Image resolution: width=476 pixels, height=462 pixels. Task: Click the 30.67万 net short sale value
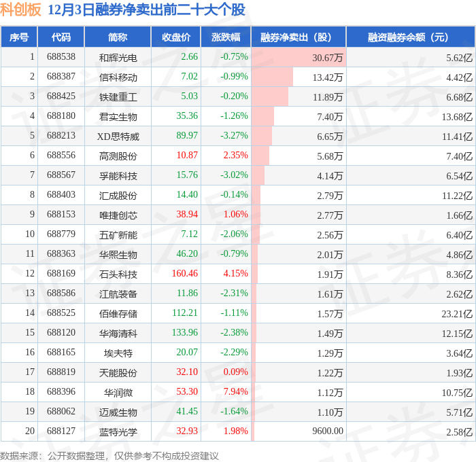328,58
